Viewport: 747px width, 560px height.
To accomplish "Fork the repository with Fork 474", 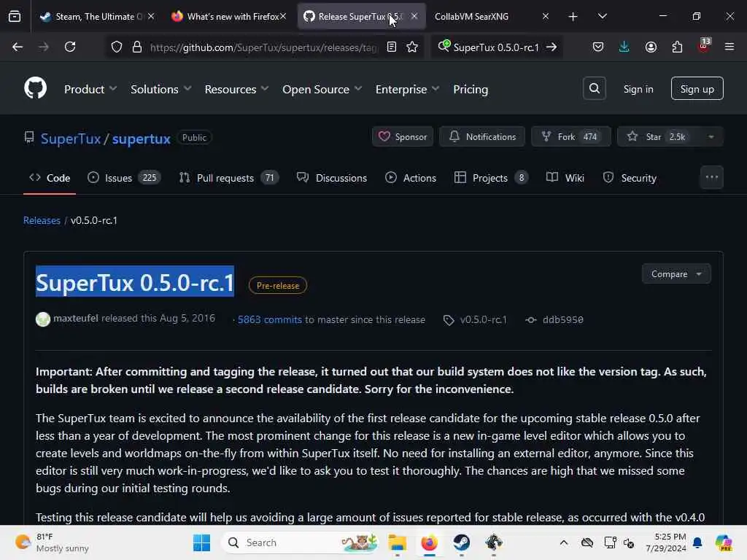I will (570, 137).
